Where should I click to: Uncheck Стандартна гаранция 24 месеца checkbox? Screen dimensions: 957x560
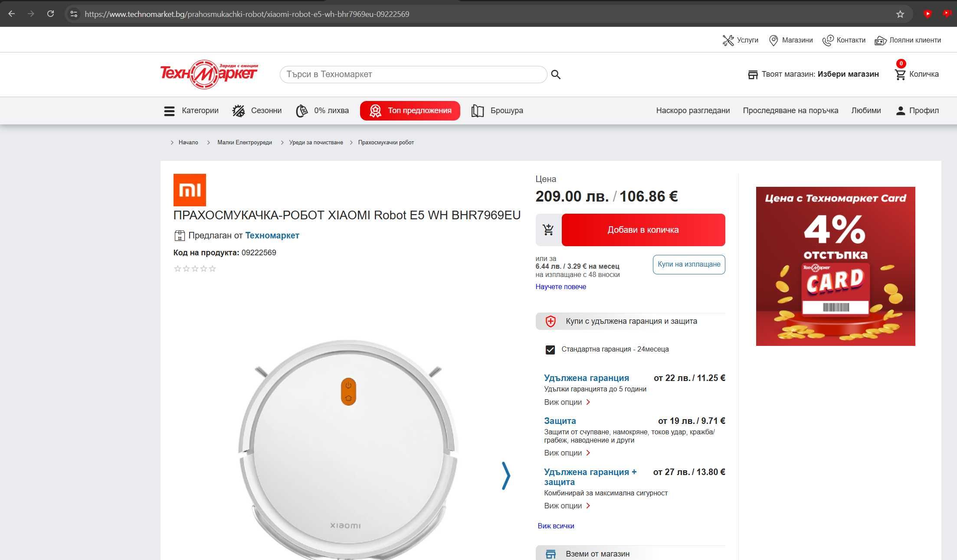coord(550,349)
